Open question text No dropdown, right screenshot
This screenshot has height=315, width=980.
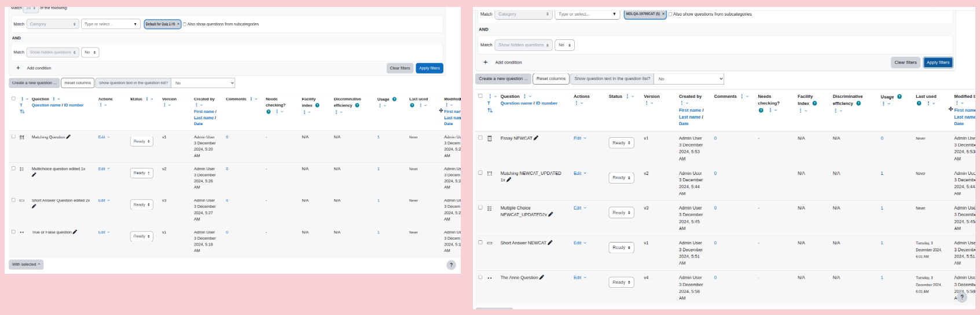point(689,79)
